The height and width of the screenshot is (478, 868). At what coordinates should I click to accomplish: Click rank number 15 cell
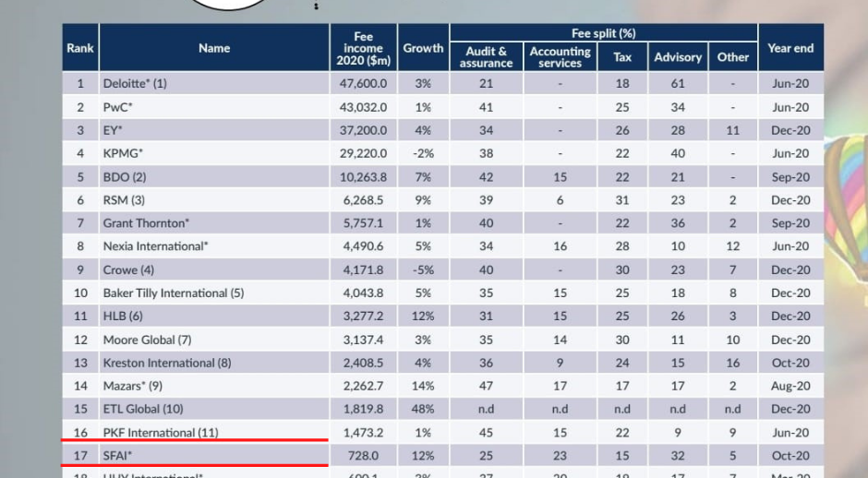pos(80,409)
